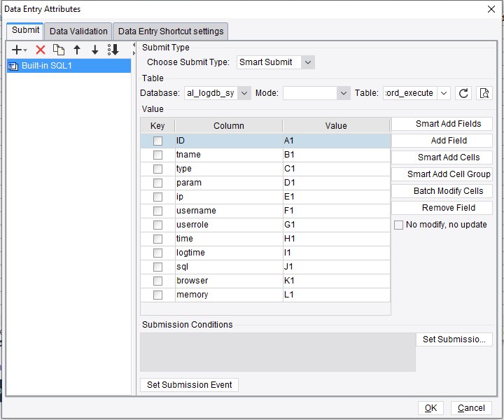504x420 pixels.
Task: Collapse the left panel with splitter arrow
Action: pyautogui.click(x=134, y=45)
